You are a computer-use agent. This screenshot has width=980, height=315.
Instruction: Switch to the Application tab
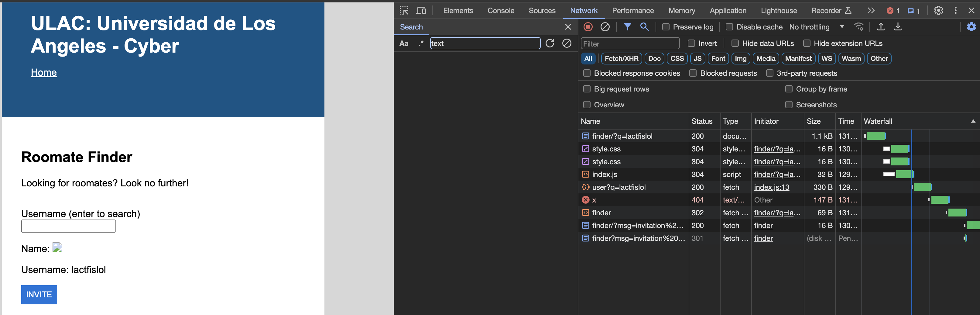point(728,11)
